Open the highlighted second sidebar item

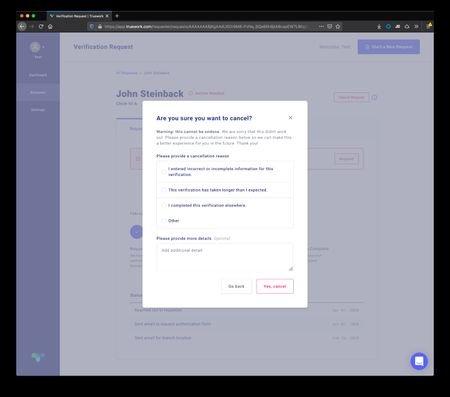pyautogui.click(x=38, y=92)
